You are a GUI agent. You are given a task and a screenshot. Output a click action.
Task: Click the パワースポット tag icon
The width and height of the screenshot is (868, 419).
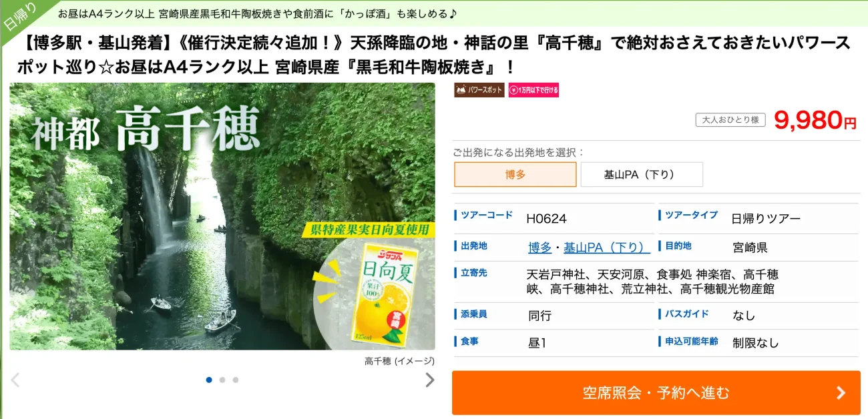pyautogui.click(x=479, y=90)
